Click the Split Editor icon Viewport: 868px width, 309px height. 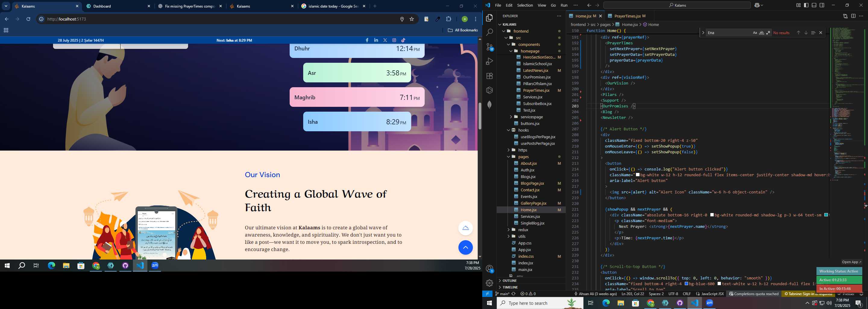click(x=853, y=16)
